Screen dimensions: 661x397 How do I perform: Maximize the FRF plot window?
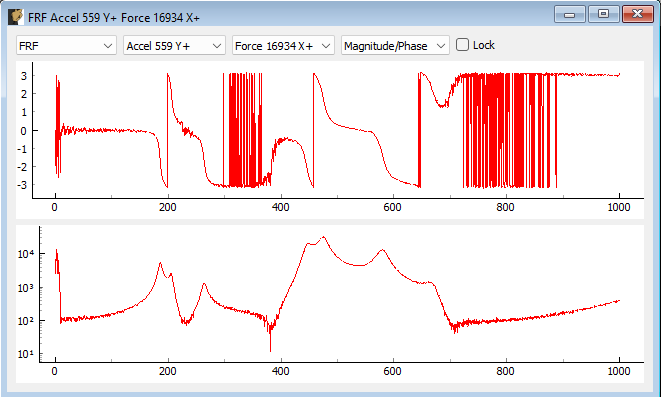pyautogui.click(x=603, y=14)
